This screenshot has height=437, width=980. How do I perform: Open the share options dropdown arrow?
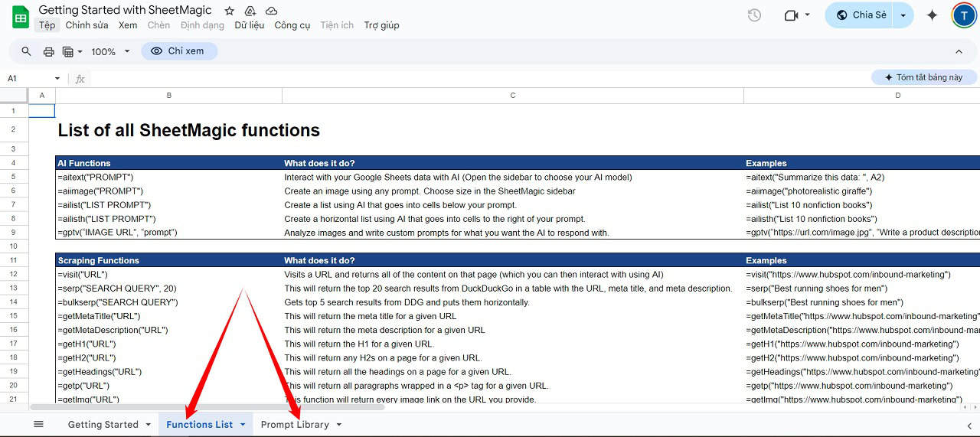tap(903, 15)
